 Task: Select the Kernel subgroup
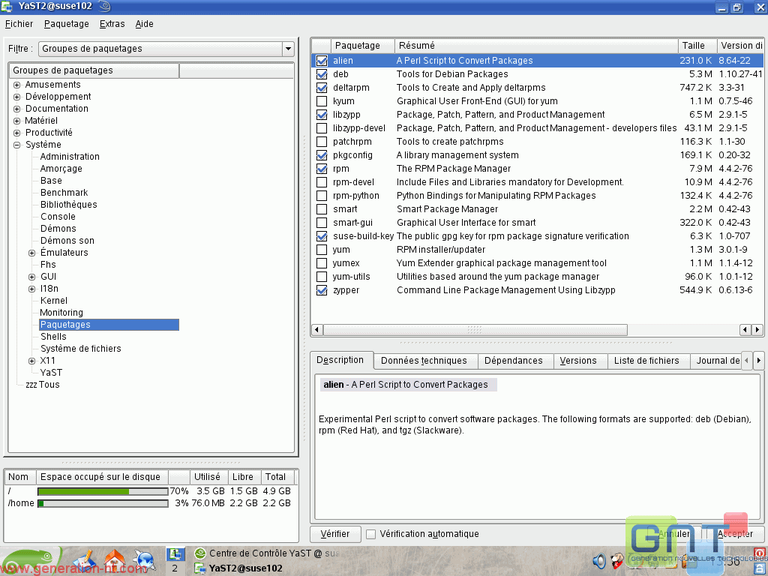[54, 301]
